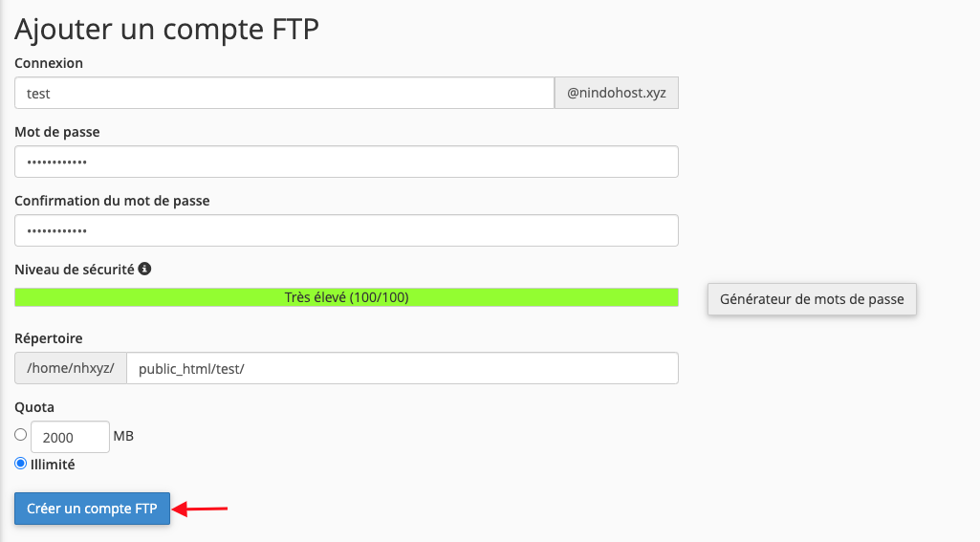Click the /home/nhxyz/ path prefix
Image resolution: width=980 pixels, height=542 pixels.
(x=71, y=368)
